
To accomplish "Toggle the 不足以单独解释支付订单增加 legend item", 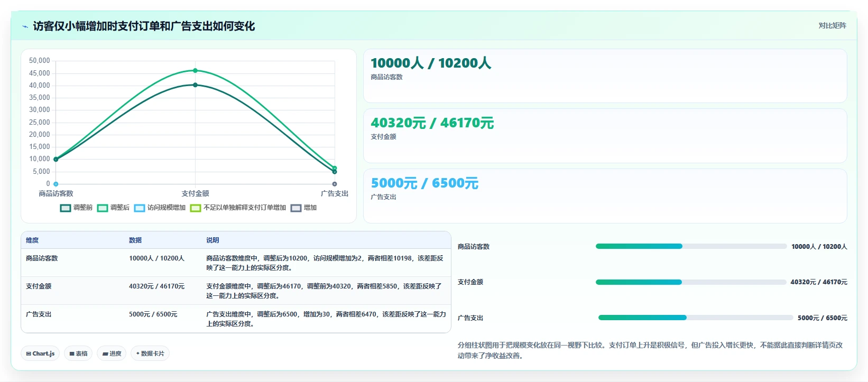I will click(x=238, y=208).
